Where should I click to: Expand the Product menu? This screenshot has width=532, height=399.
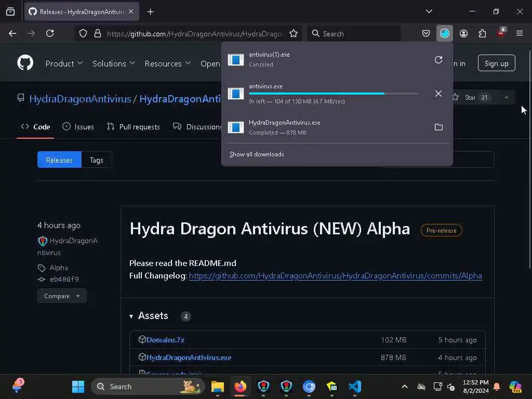tap(64, 63)
